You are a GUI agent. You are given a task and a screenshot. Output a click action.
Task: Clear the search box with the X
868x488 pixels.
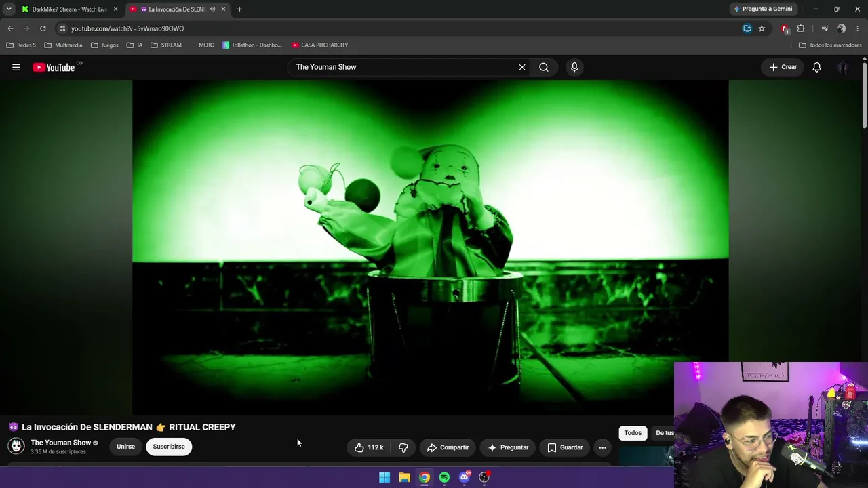pos(522,67)
